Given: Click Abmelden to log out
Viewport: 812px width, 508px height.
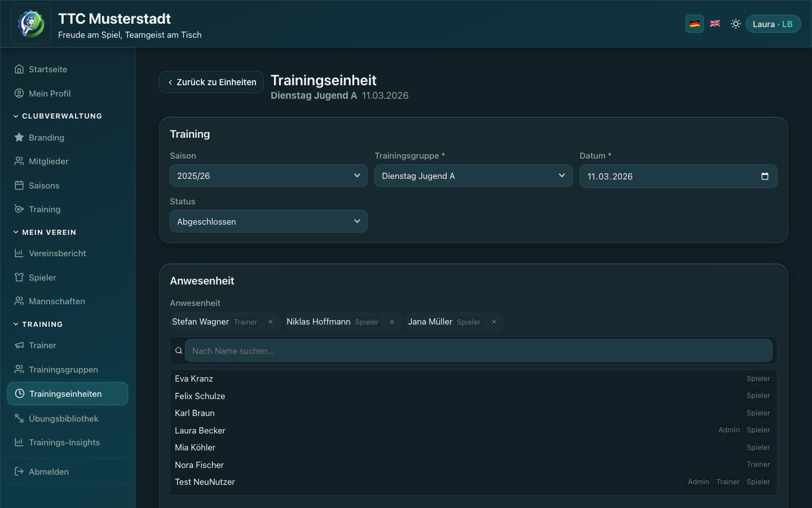Looking at the screenshot, I should coord(68,472).
